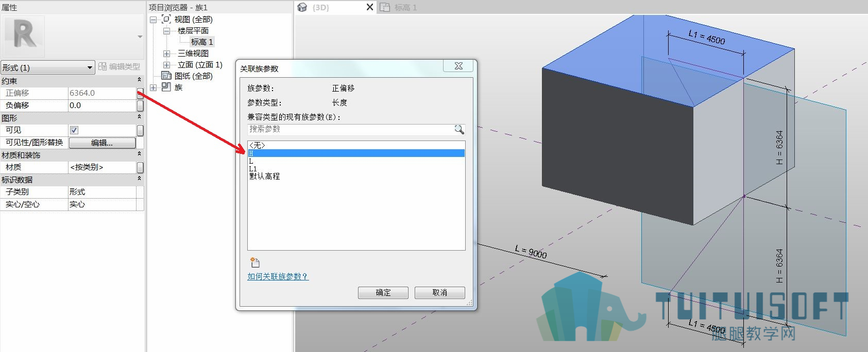Viewport: 868px width, 352px height.
Task: Collapse the 材质和装饰 property section
Action: point(139,154)
